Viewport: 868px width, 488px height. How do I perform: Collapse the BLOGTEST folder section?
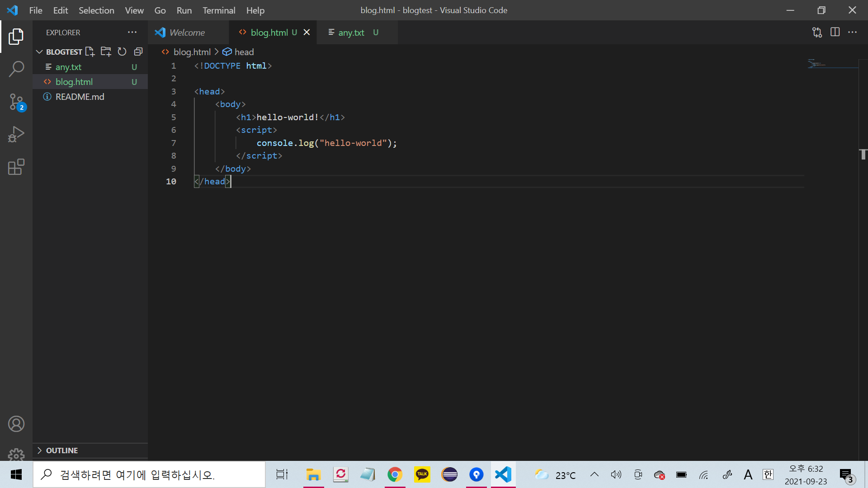pos(39,52)
